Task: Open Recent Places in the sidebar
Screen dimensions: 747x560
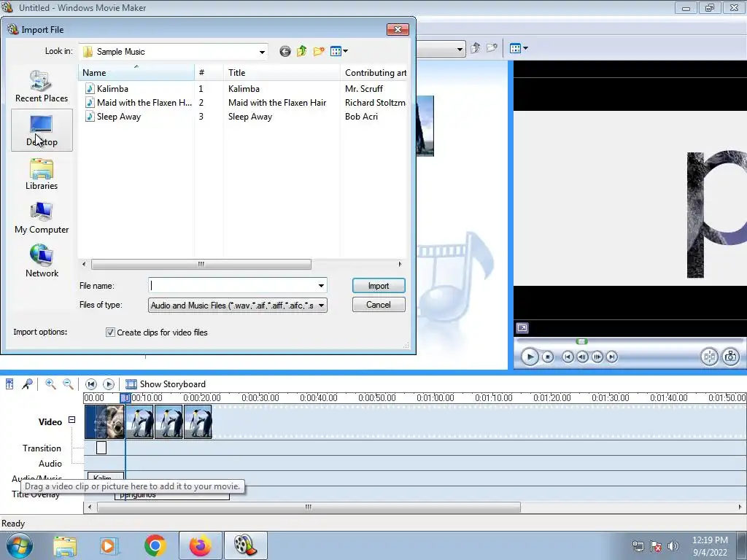Action: 42,86
